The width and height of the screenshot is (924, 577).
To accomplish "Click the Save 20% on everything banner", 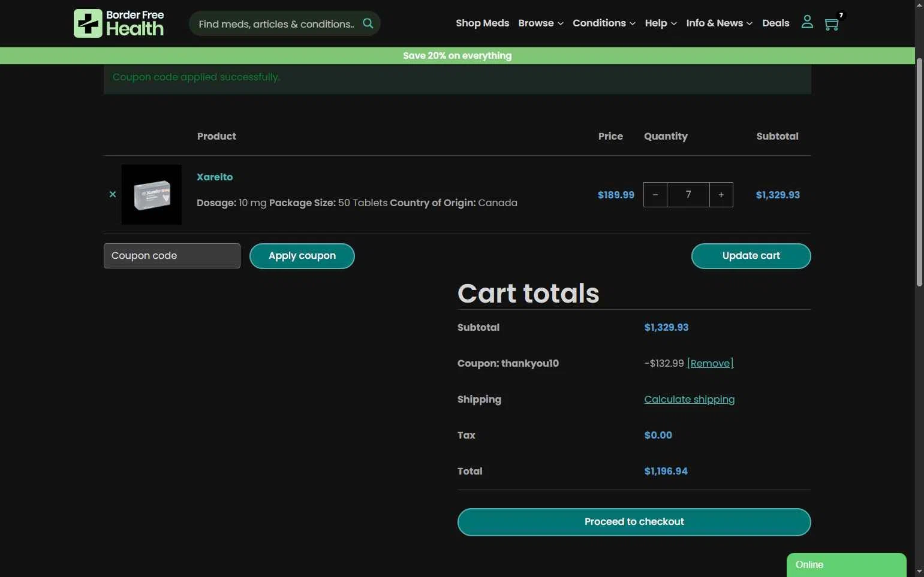I will pos(457,55).
